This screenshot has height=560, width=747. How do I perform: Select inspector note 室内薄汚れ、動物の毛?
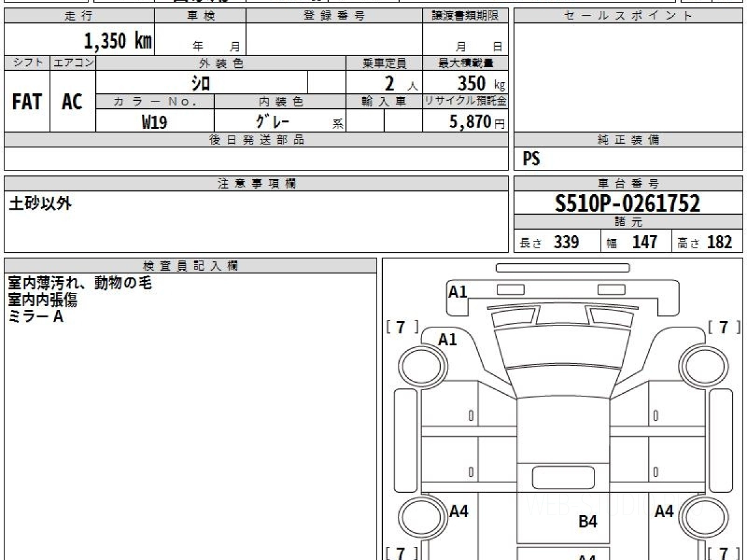pos(80,283)
